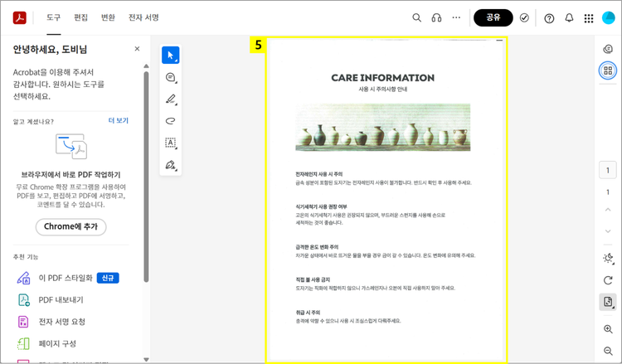
Task: Click the blue profile avatar
Action: click(608, 18)
